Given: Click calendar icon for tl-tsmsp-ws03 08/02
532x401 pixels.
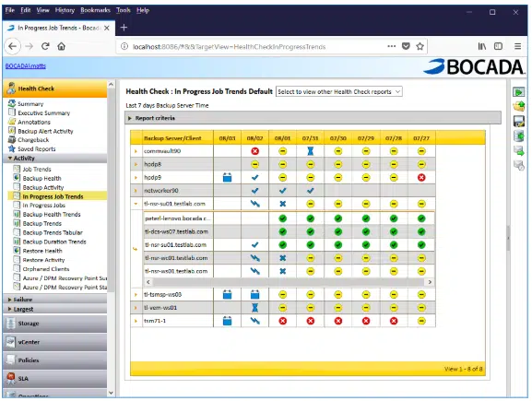Looking at the screenshot, I should pyautogui.click(x=254, y=294).
